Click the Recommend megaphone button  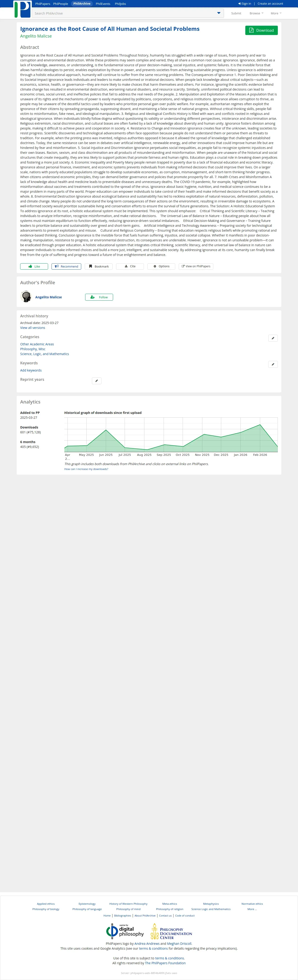coord(66,266)
